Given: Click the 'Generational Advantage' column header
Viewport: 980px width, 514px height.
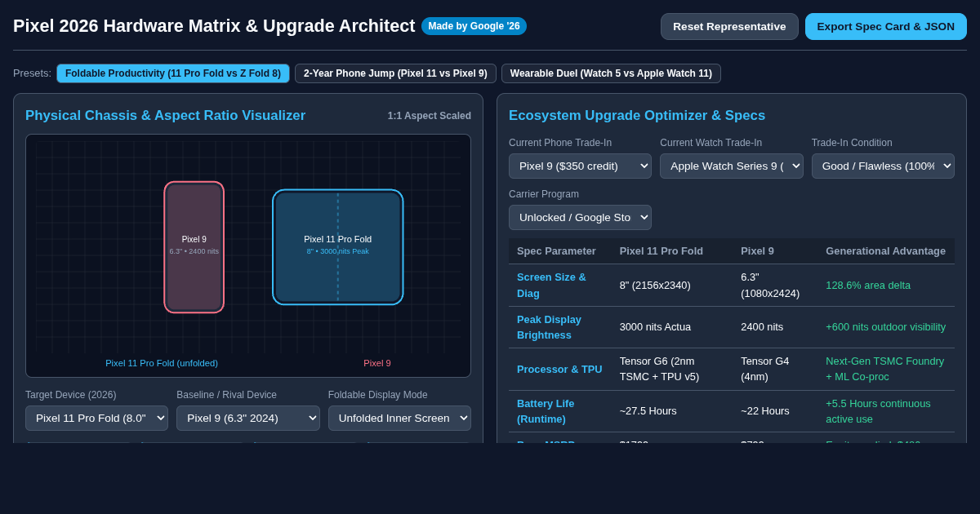Looking at the screenshot, I should [x=885, y=250].
